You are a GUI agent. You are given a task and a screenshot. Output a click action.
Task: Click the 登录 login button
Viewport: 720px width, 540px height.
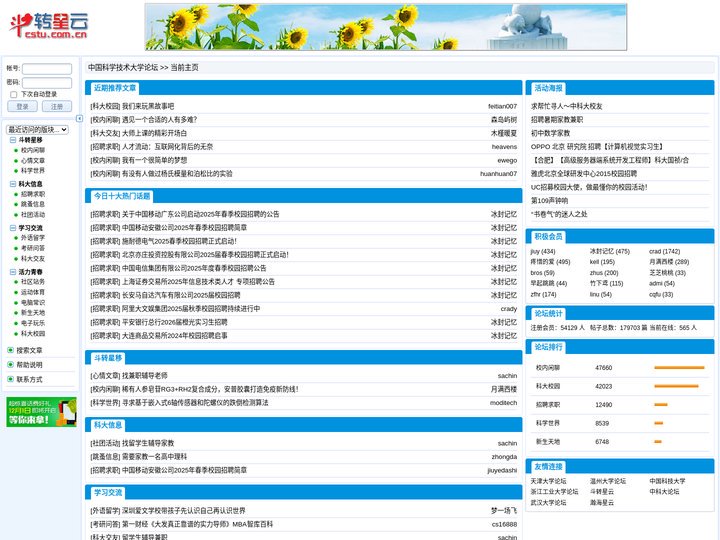22,107
